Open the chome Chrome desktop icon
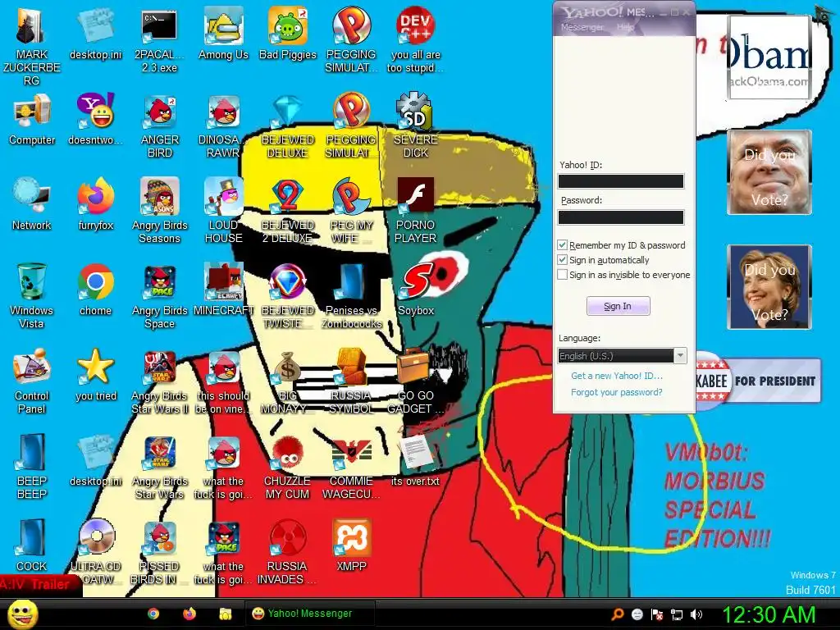Screen dimensions: 840x630 click(x=95, y=290)
